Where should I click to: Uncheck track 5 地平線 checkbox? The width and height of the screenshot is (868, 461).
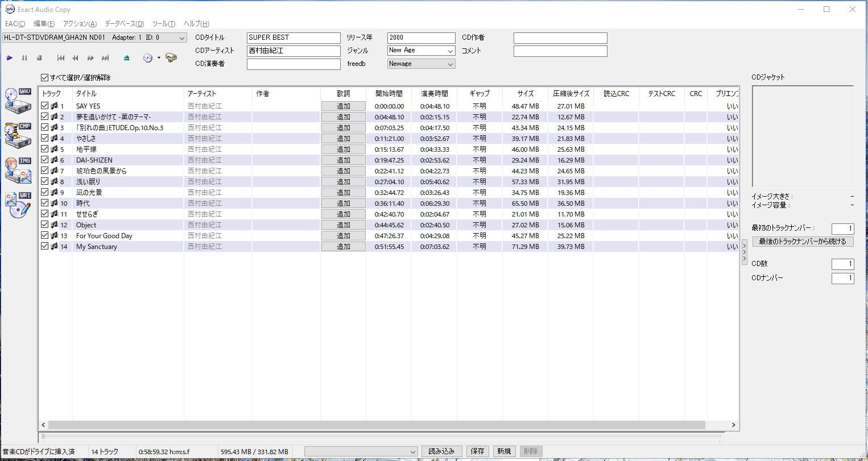[x=45, y=149]
